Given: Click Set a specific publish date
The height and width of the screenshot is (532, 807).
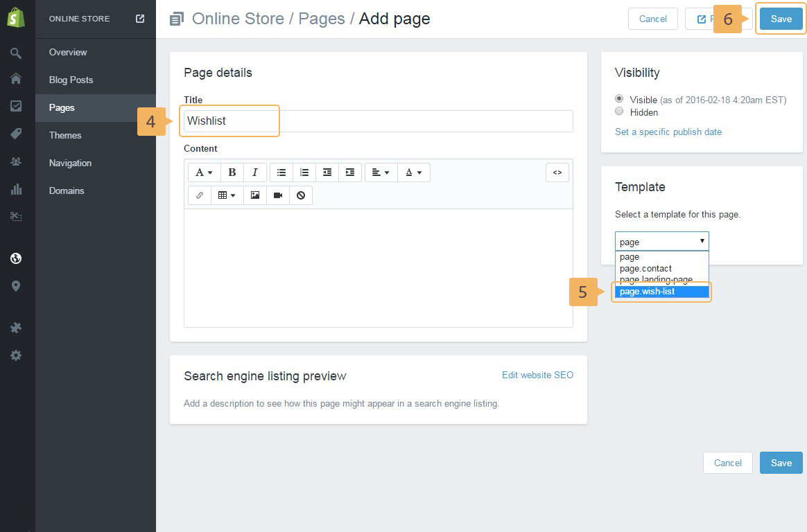Looking at the screenshot, I should tap(668, 132).
